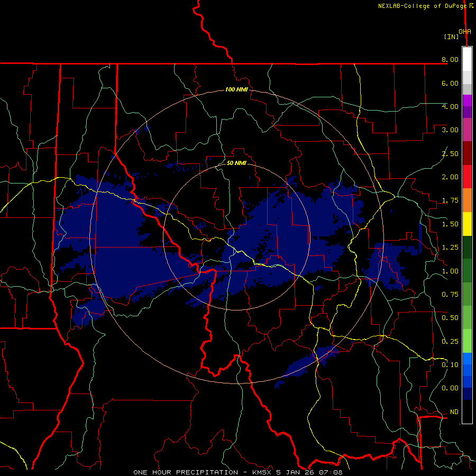The height and width of the screenshot is (476, 476).
Task: Pick the light green swatch beside 0.25
Action: [x=467, y=341]
